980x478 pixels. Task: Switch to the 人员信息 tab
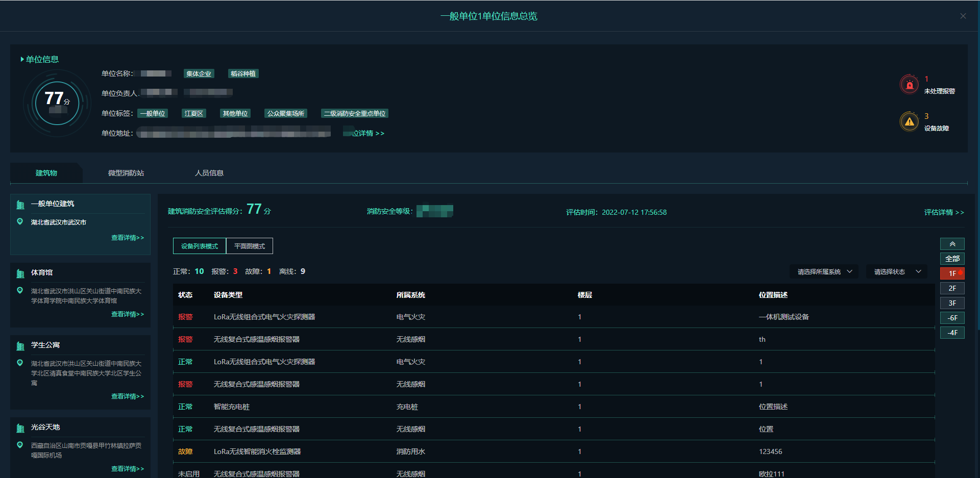(x=209, y=173)
